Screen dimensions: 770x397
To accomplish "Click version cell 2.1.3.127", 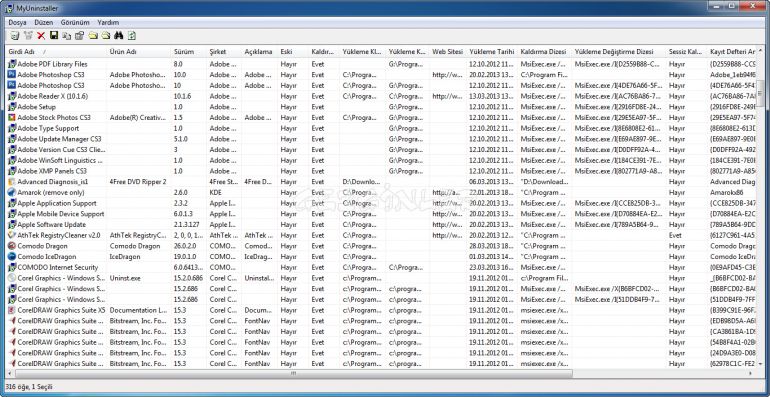I will click(x=188, y=225).
